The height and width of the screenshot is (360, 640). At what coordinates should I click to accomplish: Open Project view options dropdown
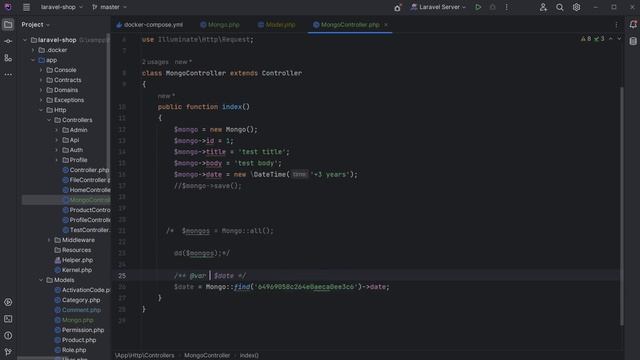[x=36, y=25]
